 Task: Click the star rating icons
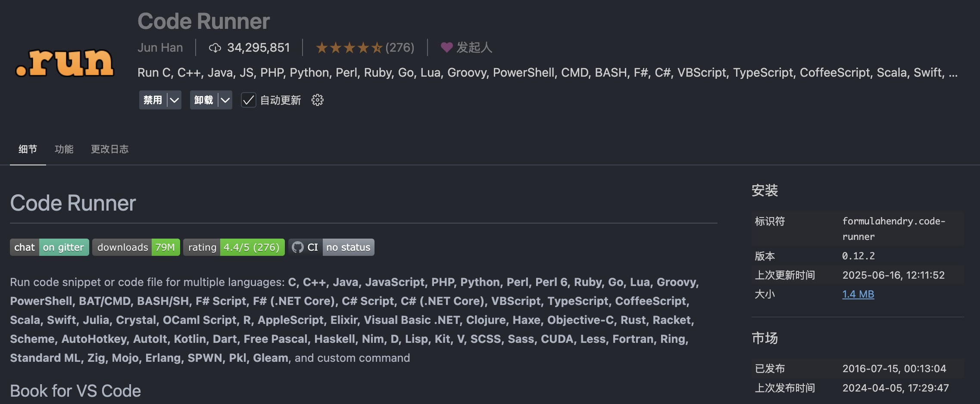349,48
